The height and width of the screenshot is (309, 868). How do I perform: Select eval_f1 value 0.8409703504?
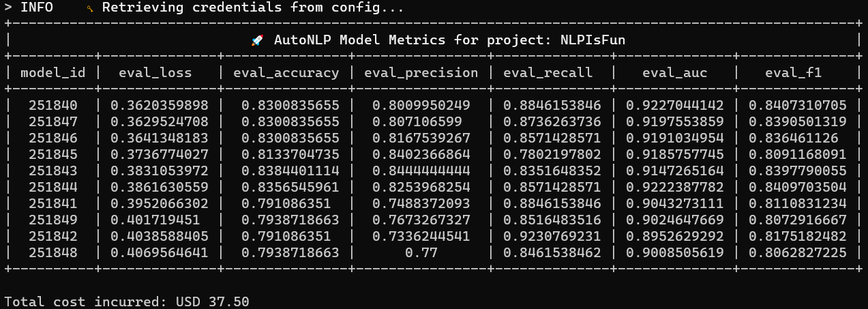point(798,187)
